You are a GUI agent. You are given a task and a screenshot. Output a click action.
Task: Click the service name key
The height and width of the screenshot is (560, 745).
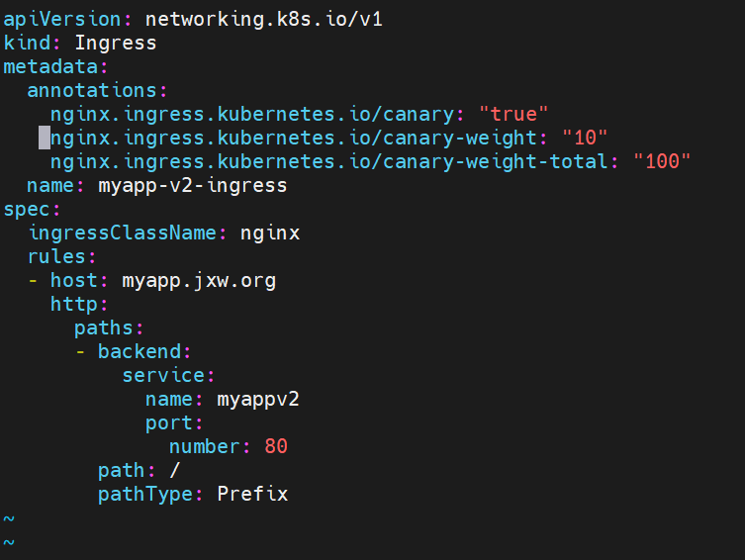pyautogui.click(x=169, y=400)
